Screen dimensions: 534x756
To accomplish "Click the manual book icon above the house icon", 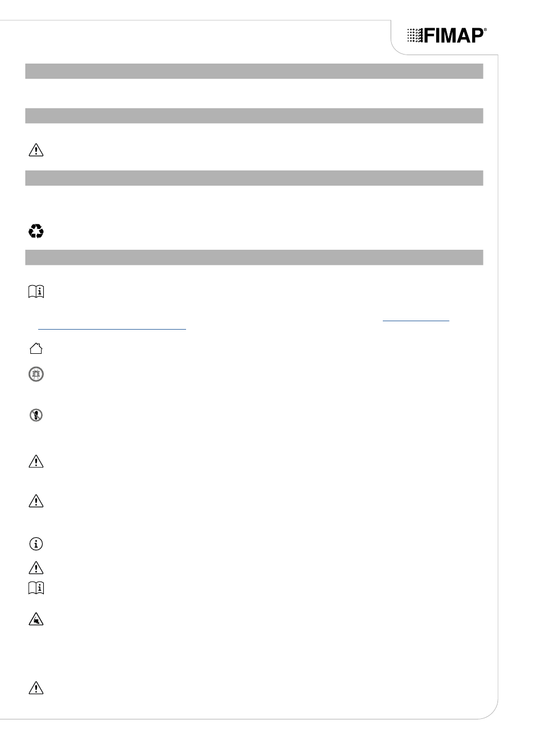I will coord(36,291).
